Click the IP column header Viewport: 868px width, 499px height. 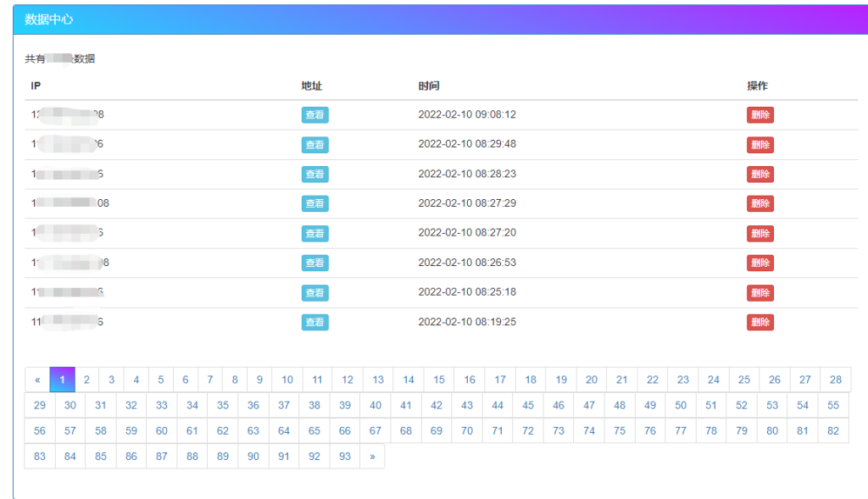tap(36, 86)
